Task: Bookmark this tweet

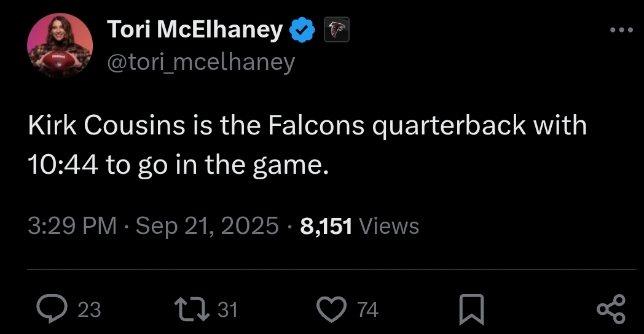Action: 471,309
